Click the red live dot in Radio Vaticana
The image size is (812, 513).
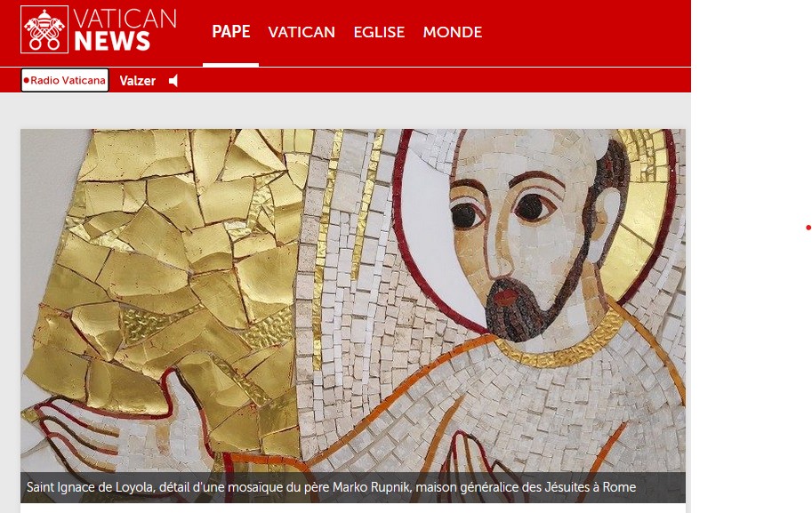click(x=27, y=80)
